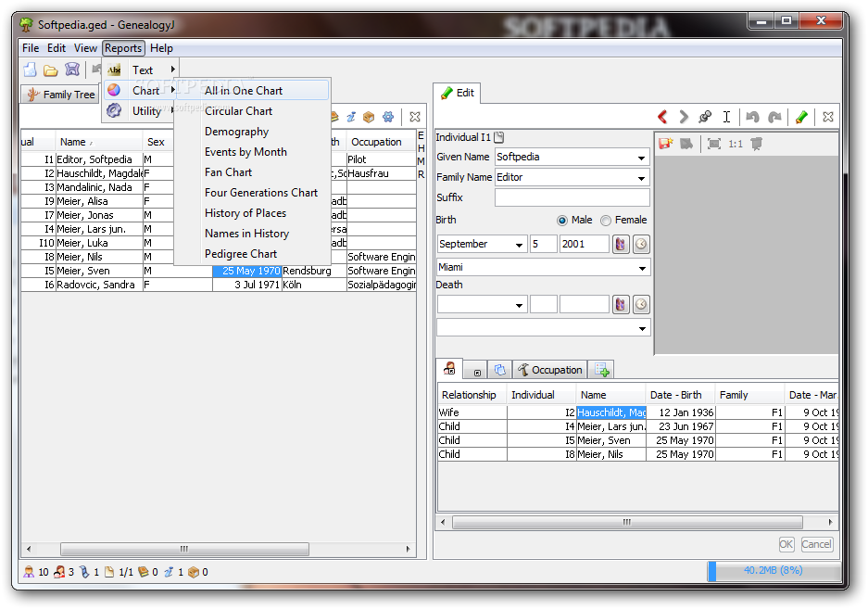Toggle the pin (sticky) icon in Edit panel
This screenshot has width=868, height=609.
705,117
